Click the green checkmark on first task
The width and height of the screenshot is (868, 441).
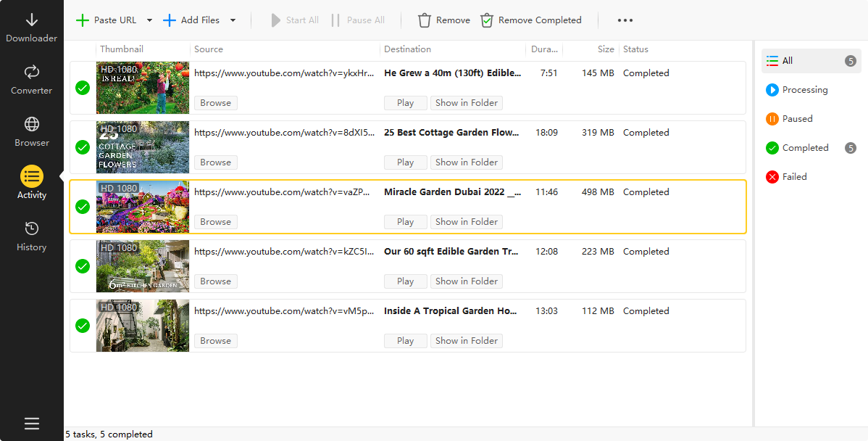coord(83,88)
